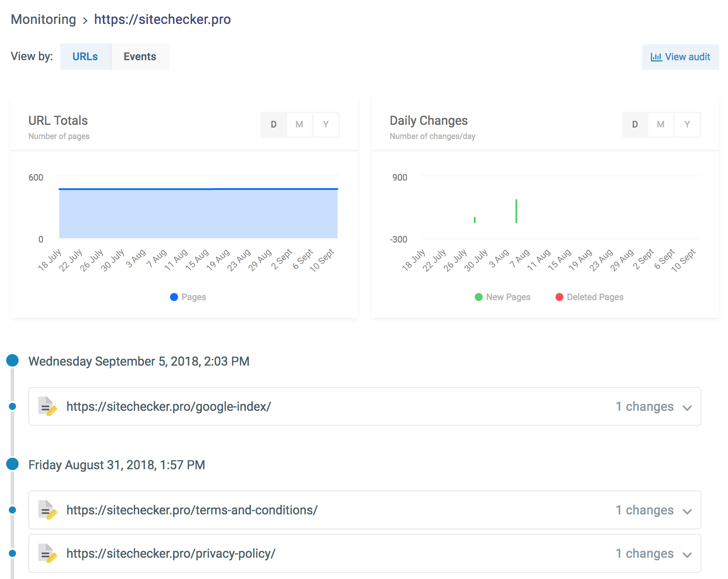The height and width of the screenshot is (579, 728).
Task: Click the green New Pages color dot
Action: pos(479,297)
